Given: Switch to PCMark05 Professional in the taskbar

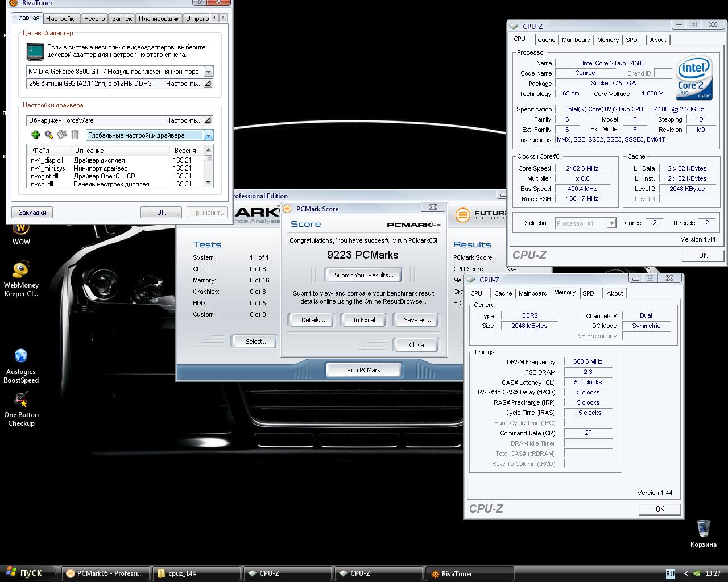Looking at the screenshot, I should [106, 573].
